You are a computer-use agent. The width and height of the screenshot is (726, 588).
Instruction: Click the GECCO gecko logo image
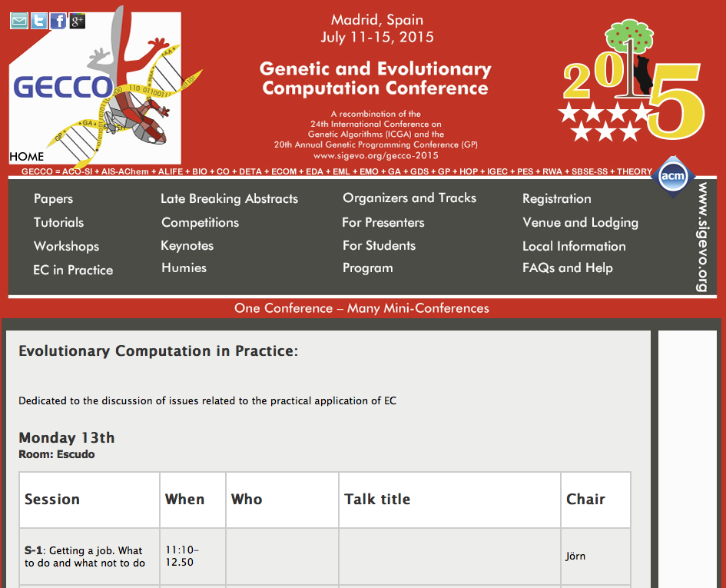[x=104, y=88]
